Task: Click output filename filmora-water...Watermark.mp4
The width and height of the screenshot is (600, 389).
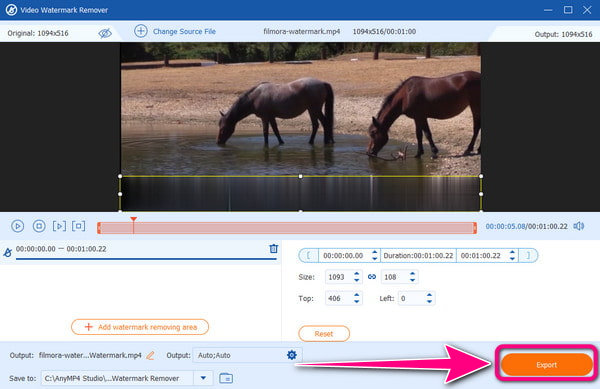Action: [90, 355]
